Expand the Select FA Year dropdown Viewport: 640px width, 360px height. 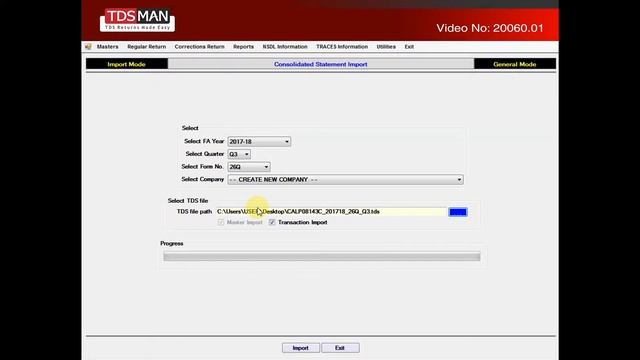pyautogui.click(x=287, y=142)
